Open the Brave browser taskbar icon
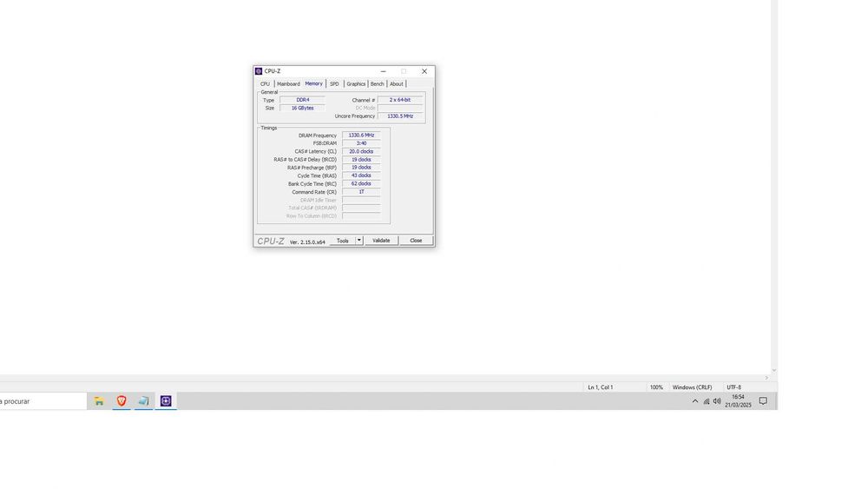The width and height of the screenshot is (868, 489). click(122, 401)
